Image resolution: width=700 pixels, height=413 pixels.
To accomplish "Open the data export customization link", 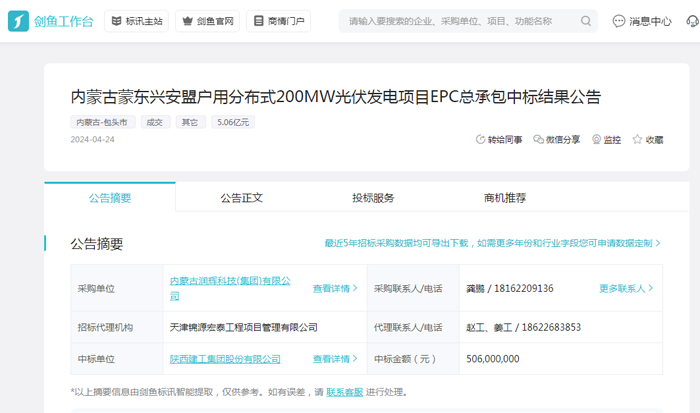I will (492, 243).
